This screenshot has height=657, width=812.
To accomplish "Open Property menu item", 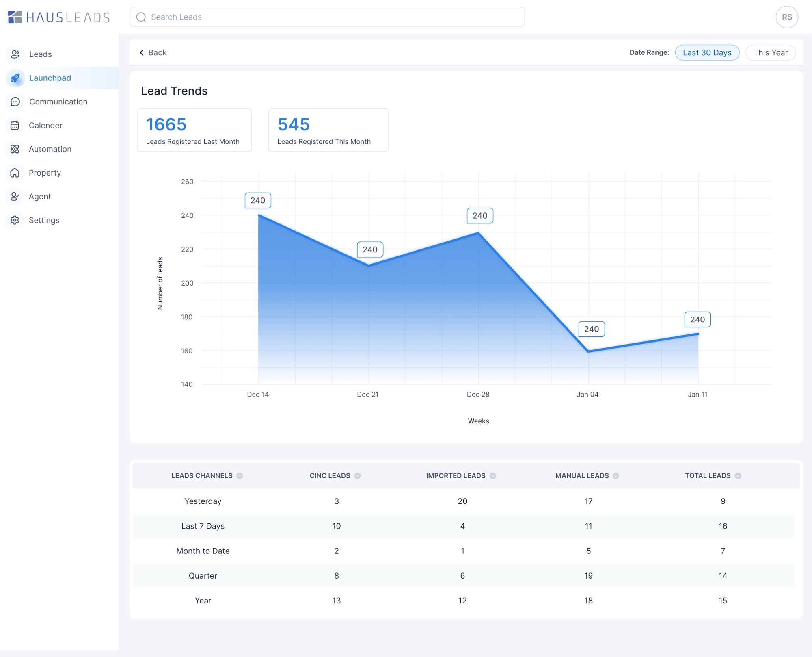I will (45, 173).
